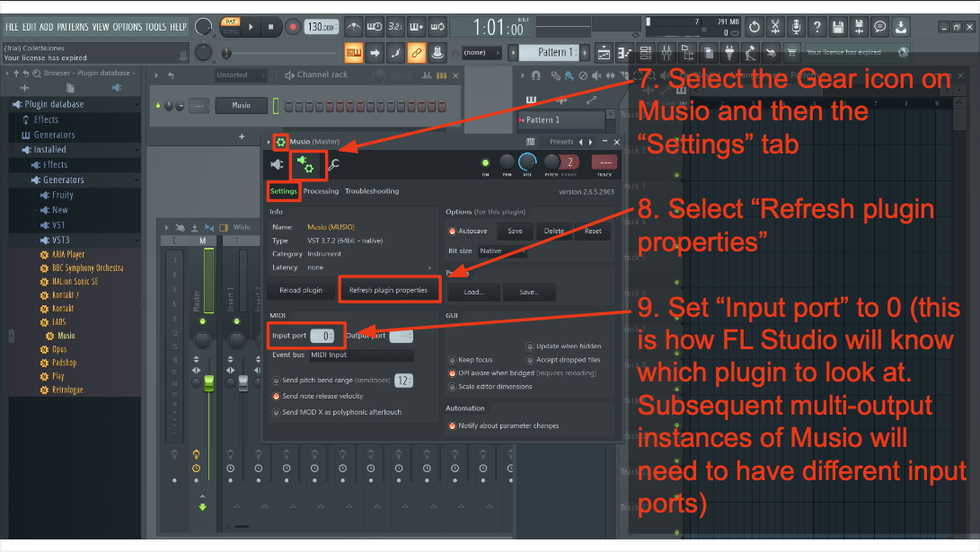Enable Scale editor dimensions option
The image size is (980, 552).
point(452,387)
